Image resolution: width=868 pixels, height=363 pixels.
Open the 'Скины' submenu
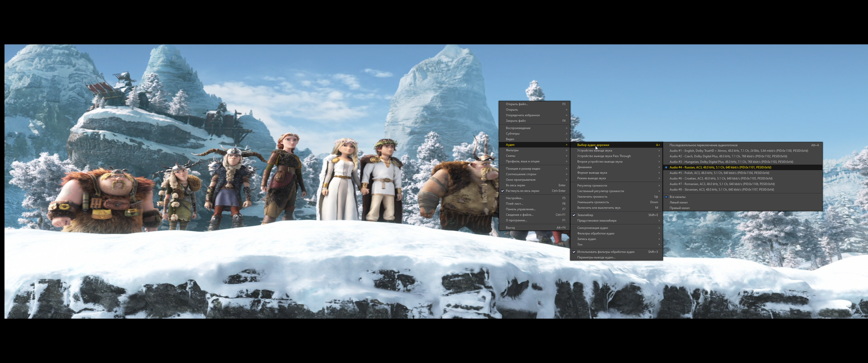pyautogui.click(x=534, y=156)
